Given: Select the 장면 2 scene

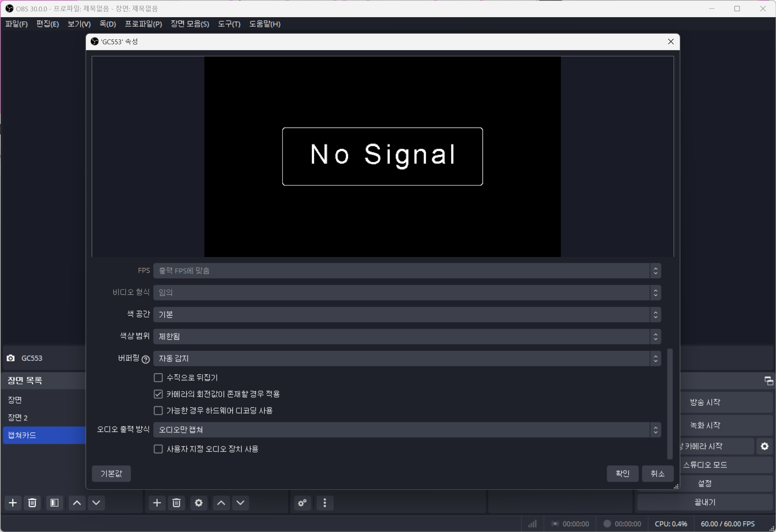Looking at the screenshot, I should point(18,417).
